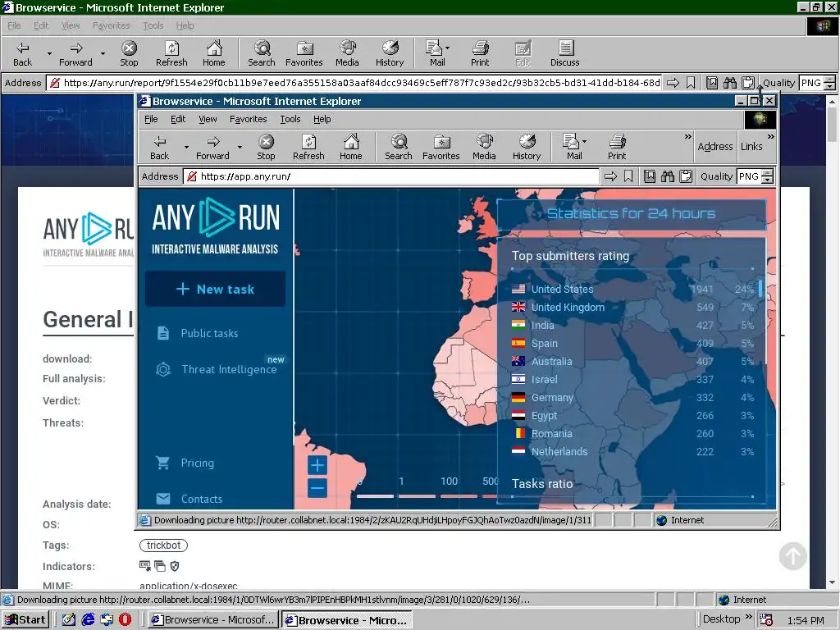
Task: Click Print in the front window toolbar
Action: 617,148
